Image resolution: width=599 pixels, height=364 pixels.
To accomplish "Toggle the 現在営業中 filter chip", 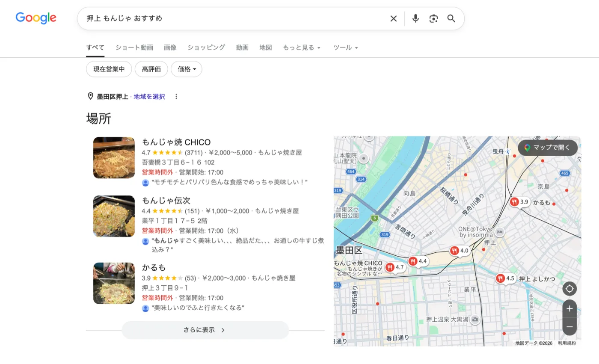I will point(109,69).
